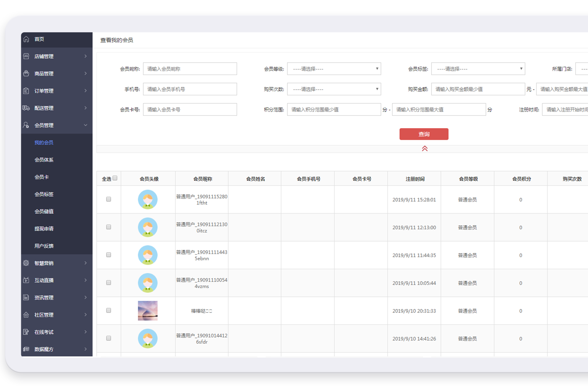Click the clipboard icon for 订单管理
Screen dimensions: 588x392
(26, 91)
